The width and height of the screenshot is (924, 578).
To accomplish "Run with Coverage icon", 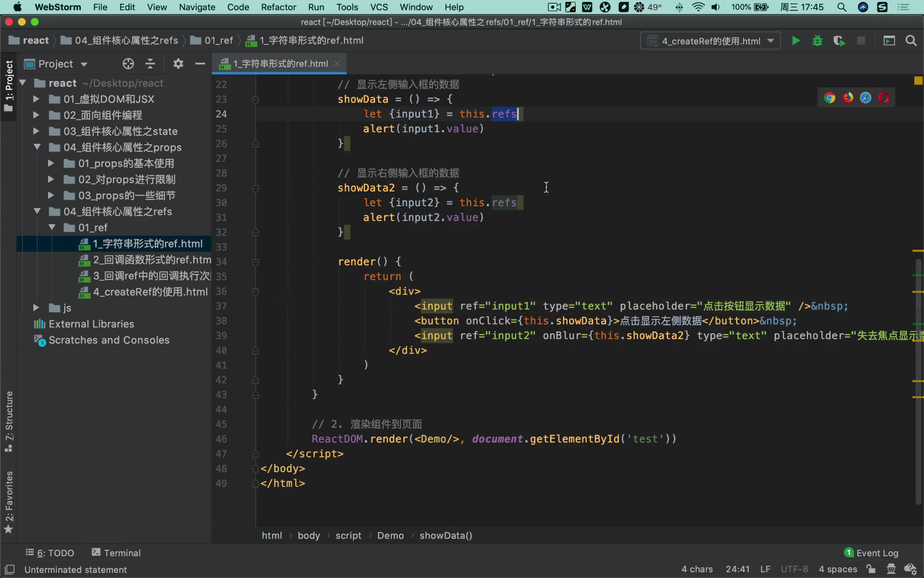I will coord(839,41).
